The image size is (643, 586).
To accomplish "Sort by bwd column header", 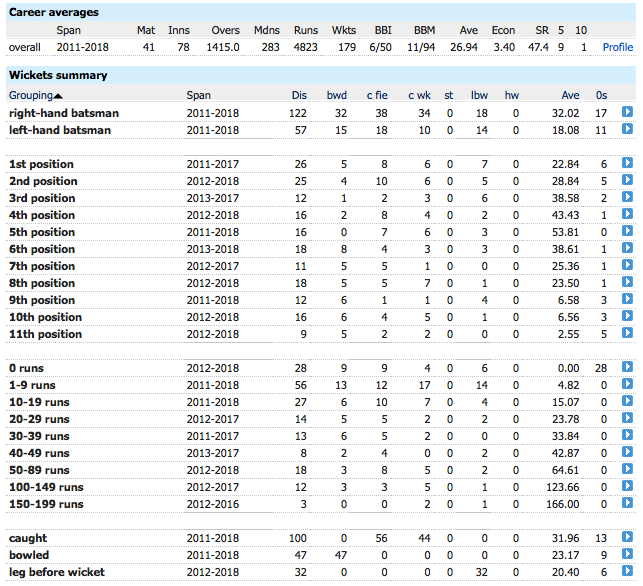I will [x=337, y=96].
